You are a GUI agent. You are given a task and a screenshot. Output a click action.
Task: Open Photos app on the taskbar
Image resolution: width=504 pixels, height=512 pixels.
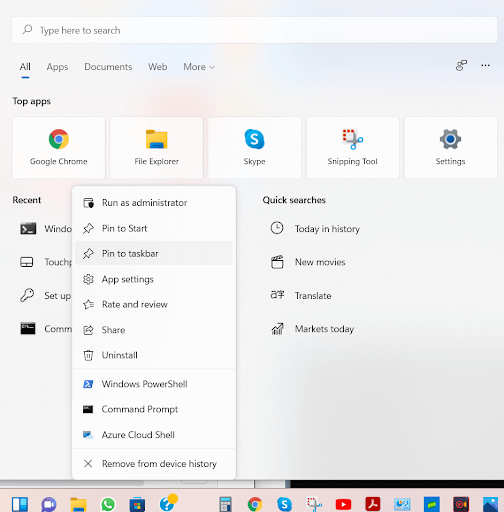click(490, 504)
